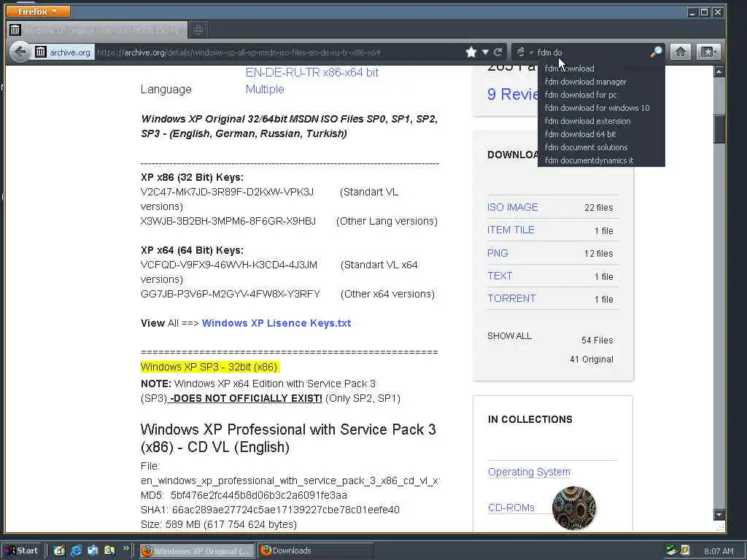Choose 'fdm download for pc' suggestion
The height and width of the screenshot is (560, 747).
[x=601, y=95]
